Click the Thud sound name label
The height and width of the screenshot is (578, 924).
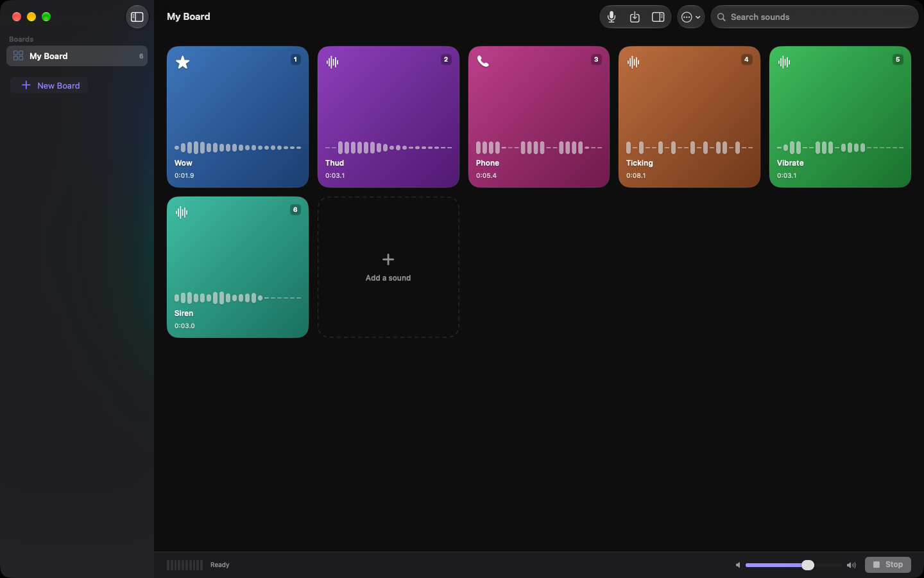coord(334,163)
